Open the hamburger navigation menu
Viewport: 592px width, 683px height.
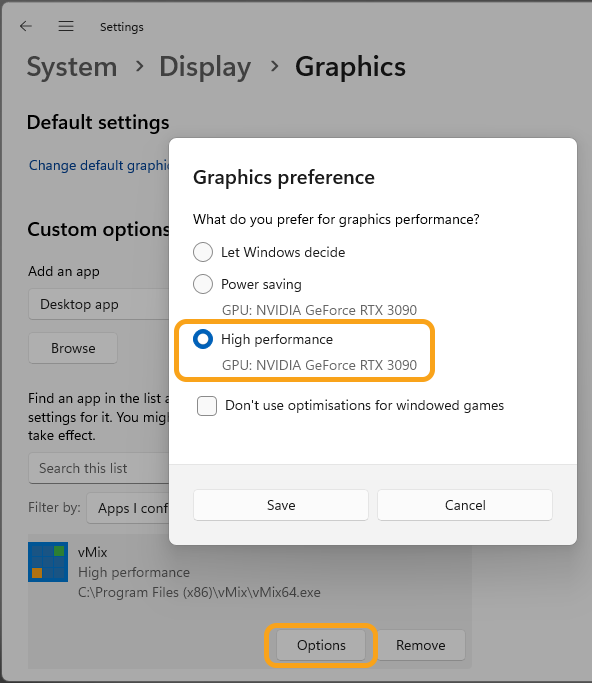66,26
